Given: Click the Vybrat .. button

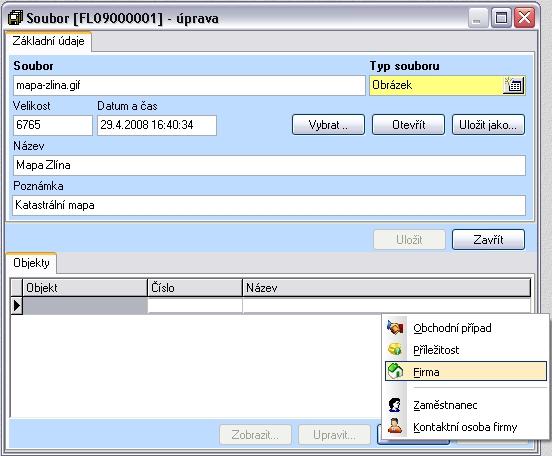Looking at the screenshot, I should [x=328, y=125].
